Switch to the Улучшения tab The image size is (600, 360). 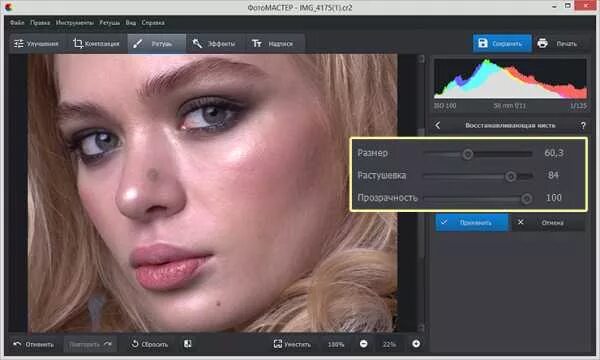tap(36, 44)
